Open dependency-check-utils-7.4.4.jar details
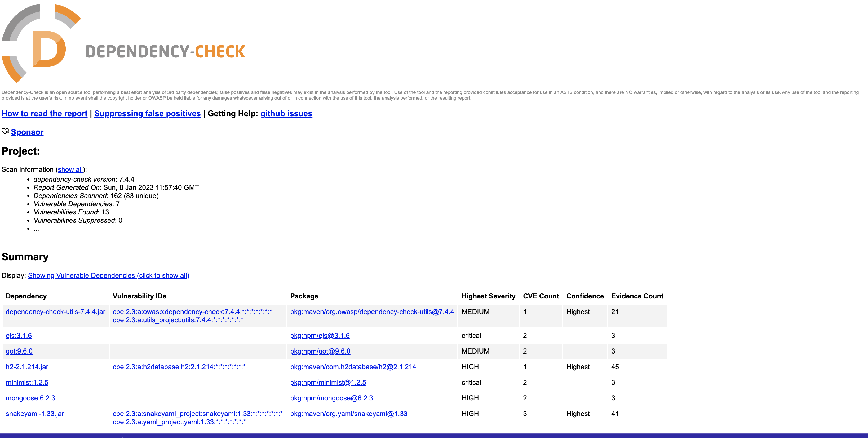This screenshot has width=868, height=438. 56,312
